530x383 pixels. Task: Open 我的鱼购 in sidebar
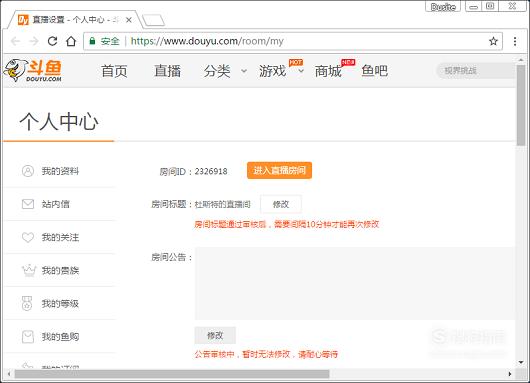tap(60, 337)
